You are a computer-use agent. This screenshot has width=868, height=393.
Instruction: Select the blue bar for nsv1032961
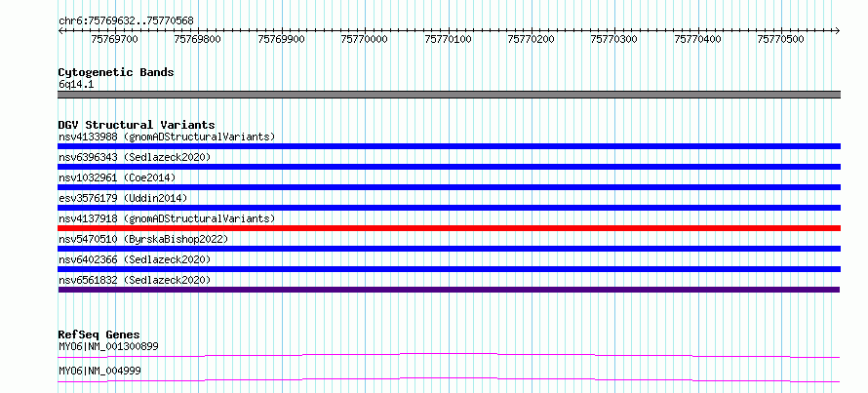click(x=449, y=187)
